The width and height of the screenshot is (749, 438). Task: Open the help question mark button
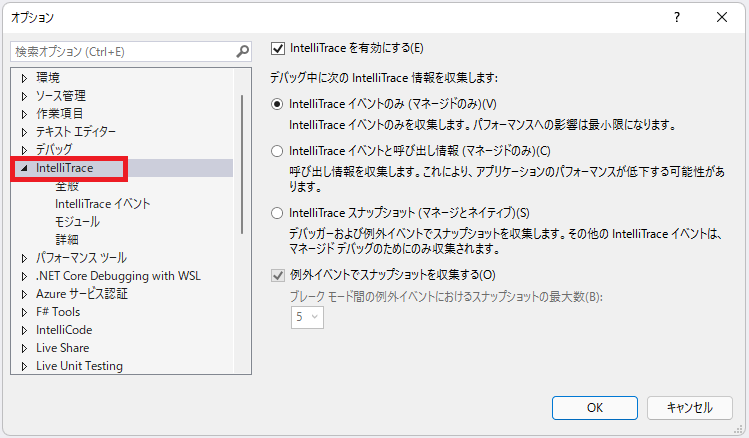(x=677, y=18)
